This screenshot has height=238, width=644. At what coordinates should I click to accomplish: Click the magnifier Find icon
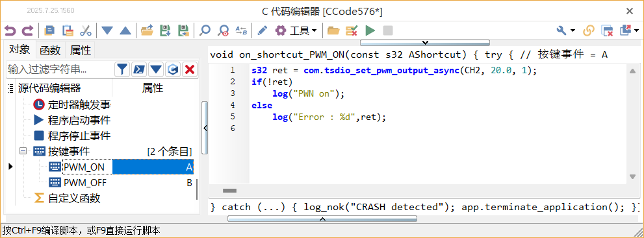click(x=205, y=30)
